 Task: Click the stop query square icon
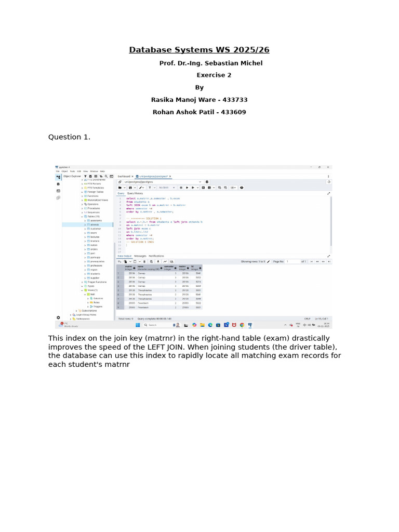click(x=181, y=188)
